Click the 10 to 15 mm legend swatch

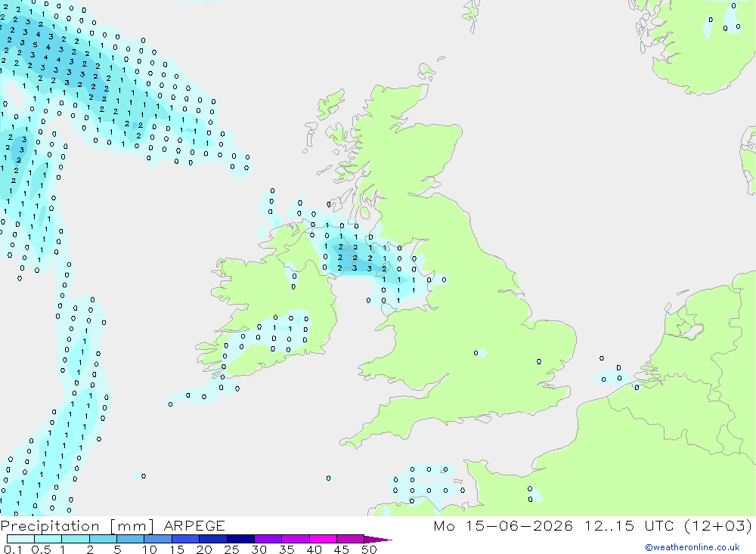[x=158, y=539]
